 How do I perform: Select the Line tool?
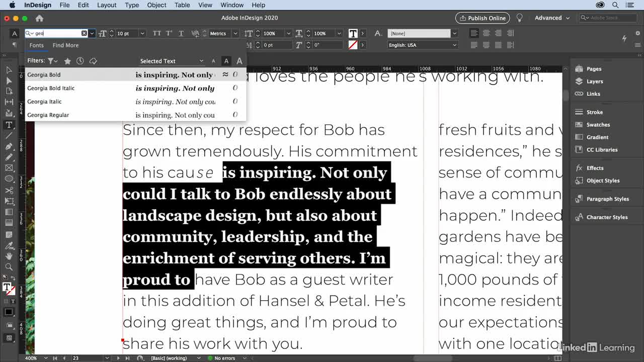pos(9,135)
